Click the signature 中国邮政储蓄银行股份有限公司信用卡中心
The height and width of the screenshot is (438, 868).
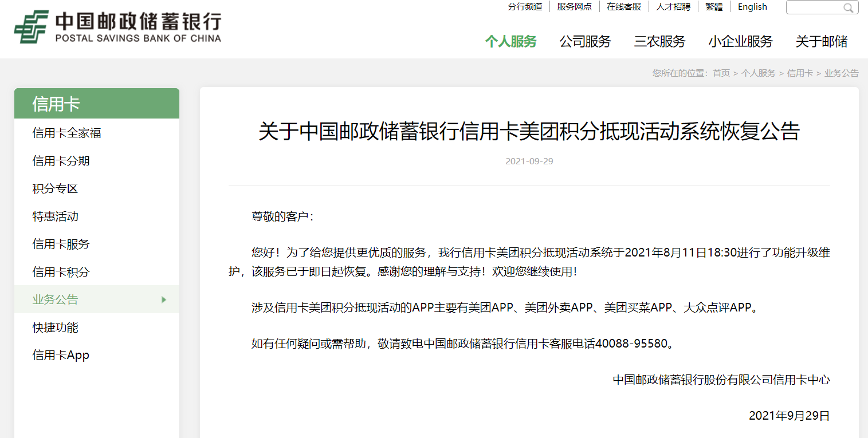pos(721,380)
